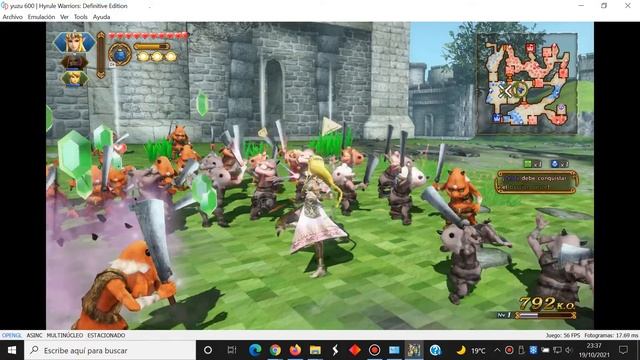Open the clock showing 23:37 19/10/2021
The width and height of the screenshot is (640, 360).
coord(594,350)
